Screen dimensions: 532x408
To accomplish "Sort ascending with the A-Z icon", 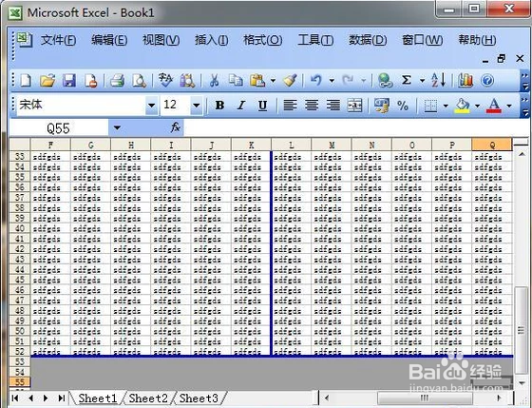I will [438, 81].
